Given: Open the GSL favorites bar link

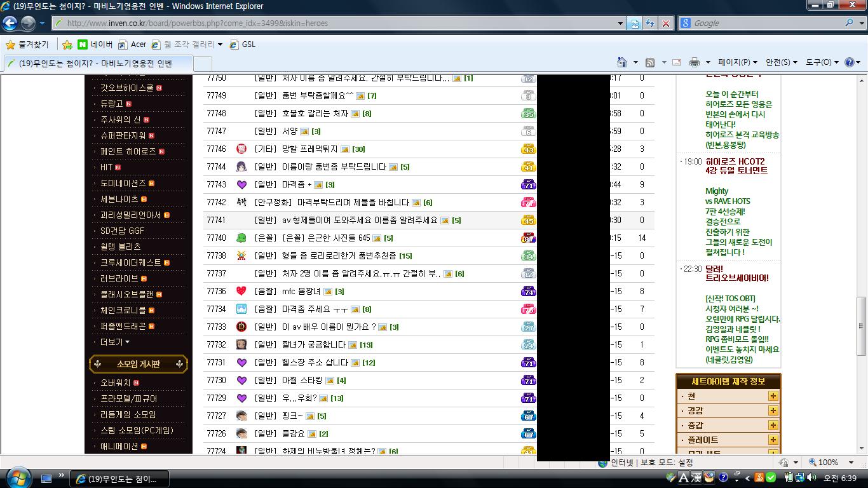Looking at the screenshot, I should (242, 44).
